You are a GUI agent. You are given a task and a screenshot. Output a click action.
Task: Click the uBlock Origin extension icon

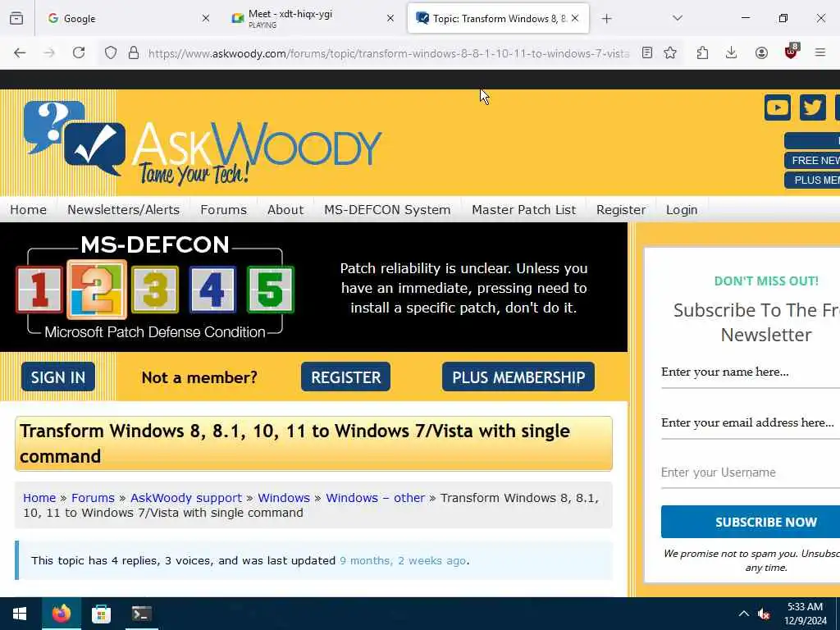pyautogui.click(x=792, y=52)
